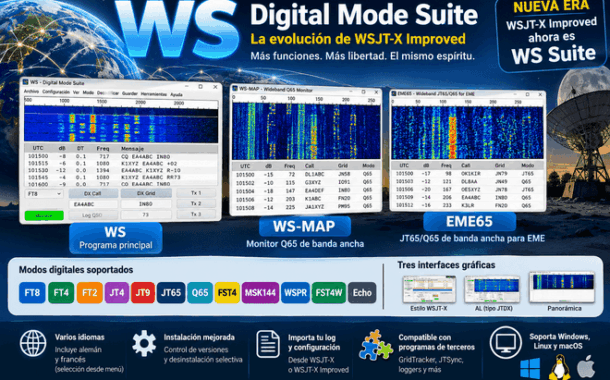Select the JT4 mode badge
610x380 pixels.
click(116, 292)
